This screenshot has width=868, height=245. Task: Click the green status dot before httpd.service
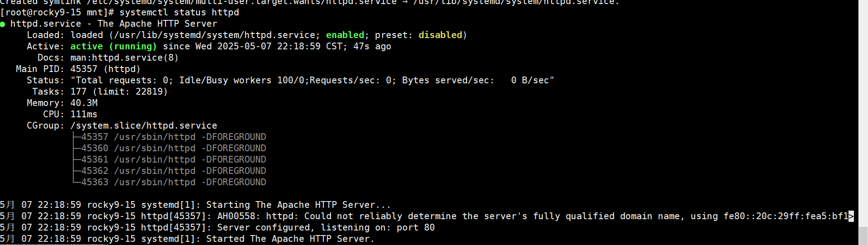3,24
